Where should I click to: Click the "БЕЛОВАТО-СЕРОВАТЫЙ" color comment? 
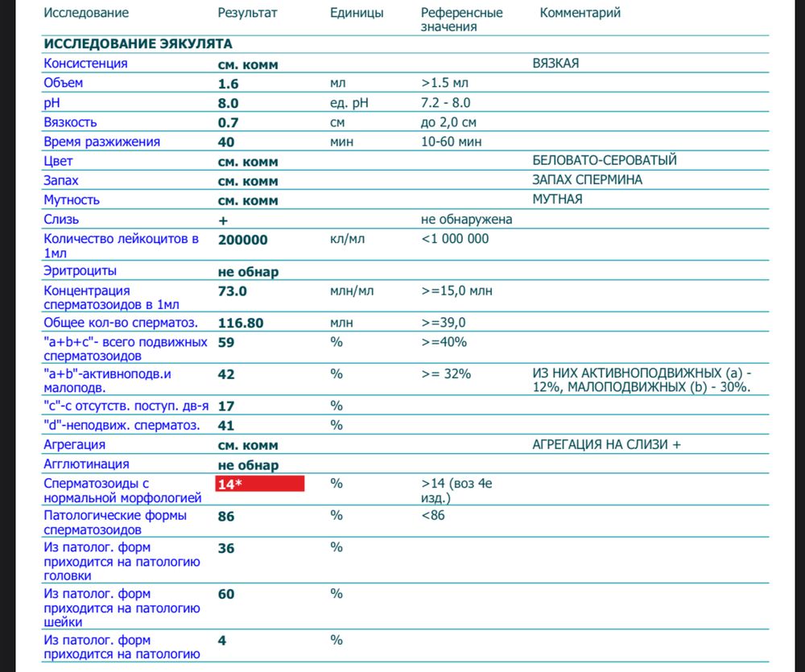(x=605, y=161)
